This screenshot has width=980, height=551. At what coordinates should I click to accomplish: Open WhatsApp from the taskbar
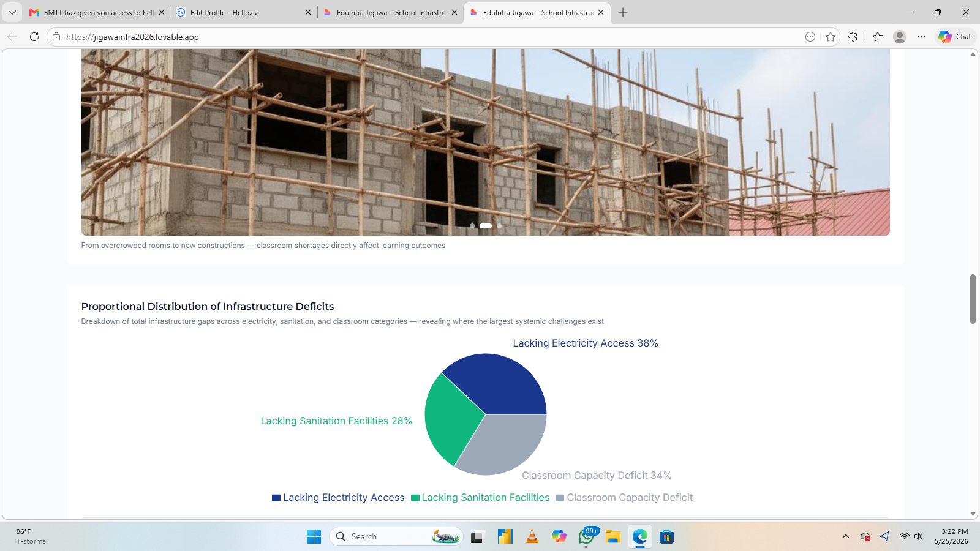click(x=586, y=537)
